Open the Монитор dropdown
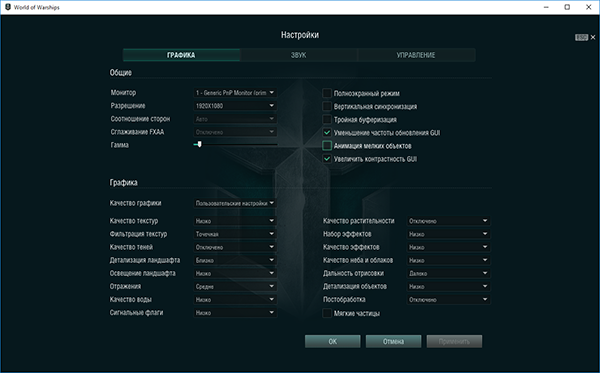Viewport: 600px width, 373px height. (235, 93)
